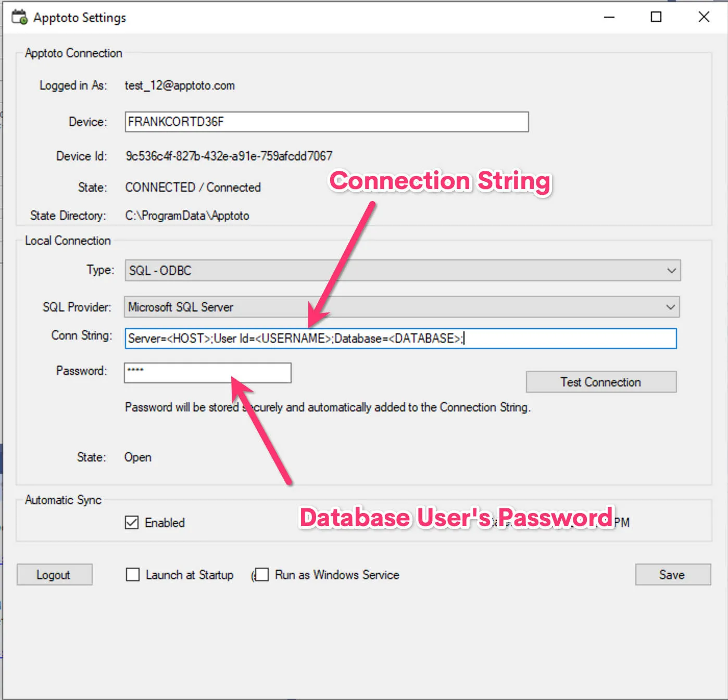This screenshot has height=700, width=728.
Task: Enable Run as Windows Service checkbox
Action: point(262,574)
